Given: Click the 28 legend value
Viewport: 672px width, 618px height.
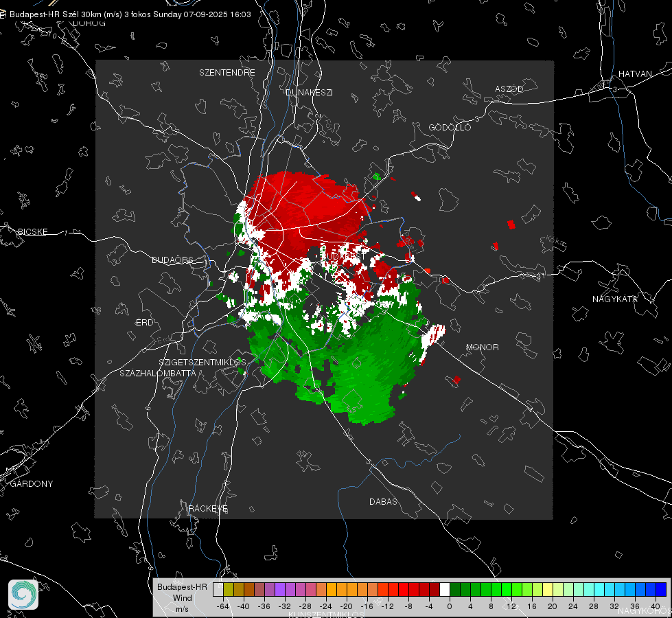Looking at the screenshot, I should point(594,606).
